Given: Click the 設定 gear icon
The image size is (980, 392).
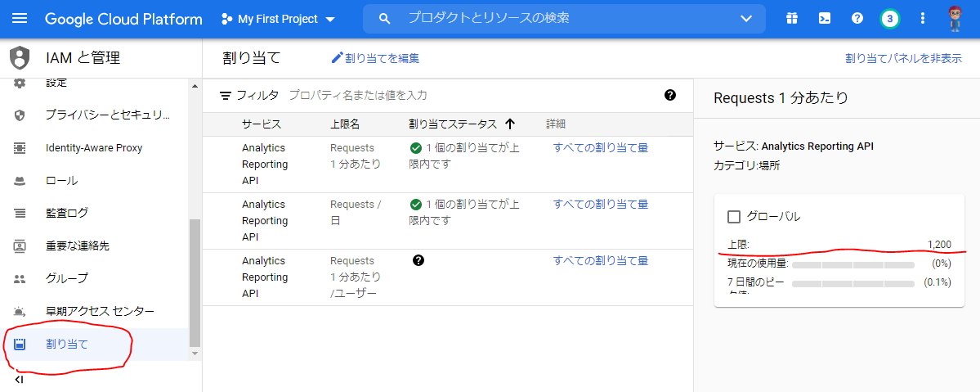Looking at the screenshot, I should click(x=20, y=83).
